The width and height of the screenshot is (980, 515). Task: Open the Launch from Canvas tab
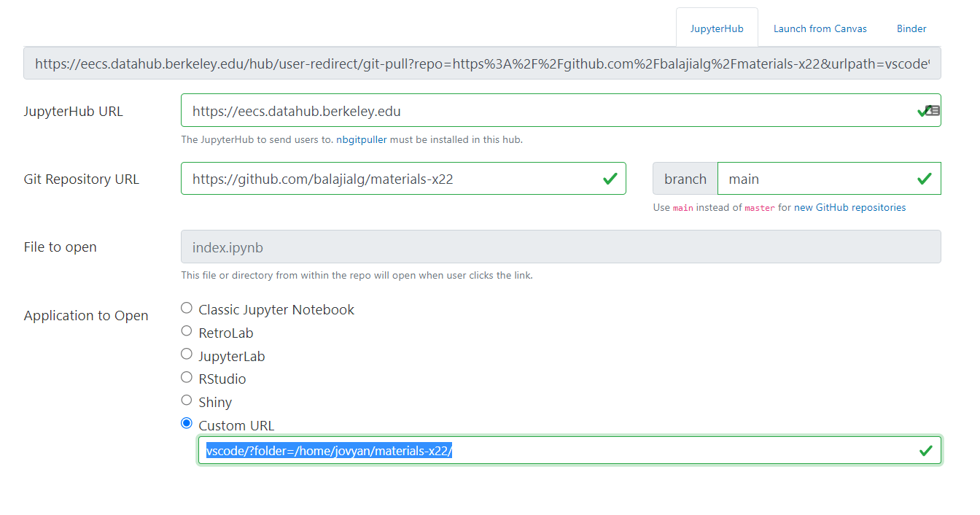coord(820,28)
